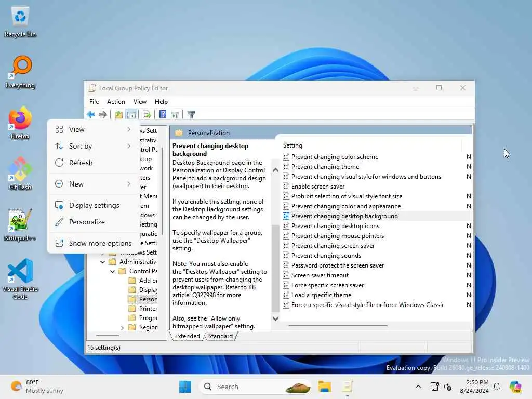Open the notification bell in the taskbar
The width and height of the screenshot is (532, 399).
click(x=497, y=387)
